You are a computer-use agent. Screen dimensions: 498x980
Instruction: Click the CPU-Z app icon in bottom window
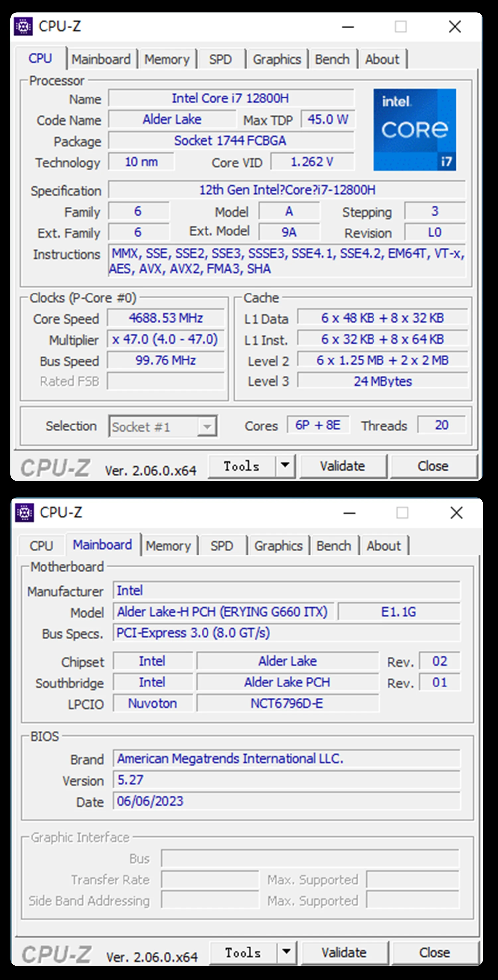coord(24,513)
